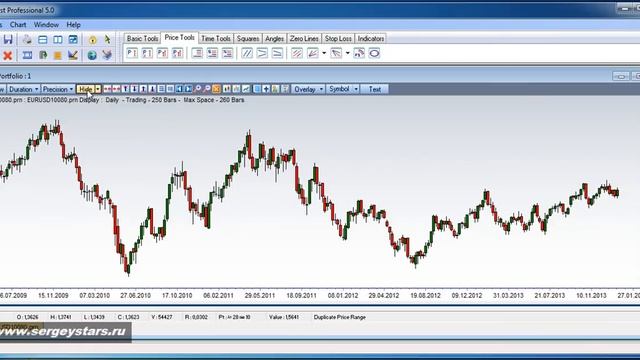
Task: Select the Price Tools tab
Action: [179, 38]
